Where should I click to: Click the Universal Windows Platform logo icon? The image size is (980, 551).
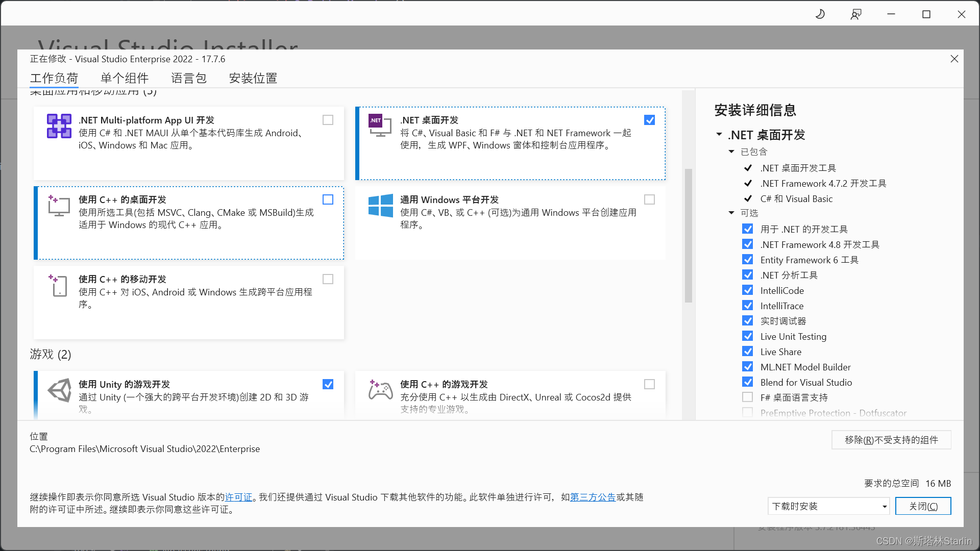coord(381,206)
